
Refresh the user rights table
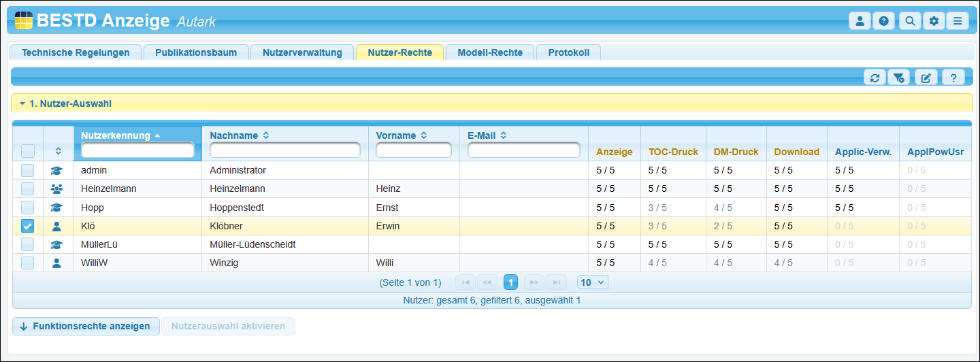(x=875, y=78)
